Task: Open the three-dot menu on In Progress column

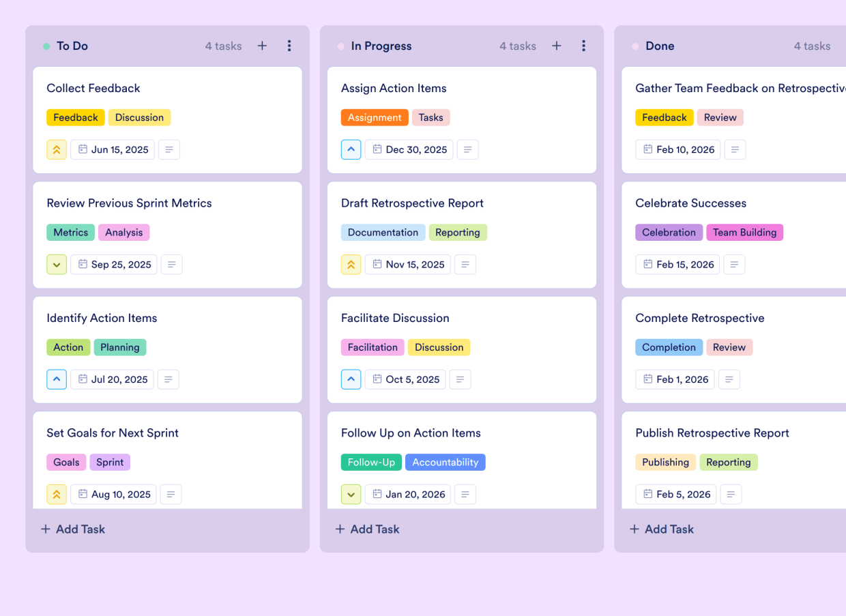Action: point(584,46)
